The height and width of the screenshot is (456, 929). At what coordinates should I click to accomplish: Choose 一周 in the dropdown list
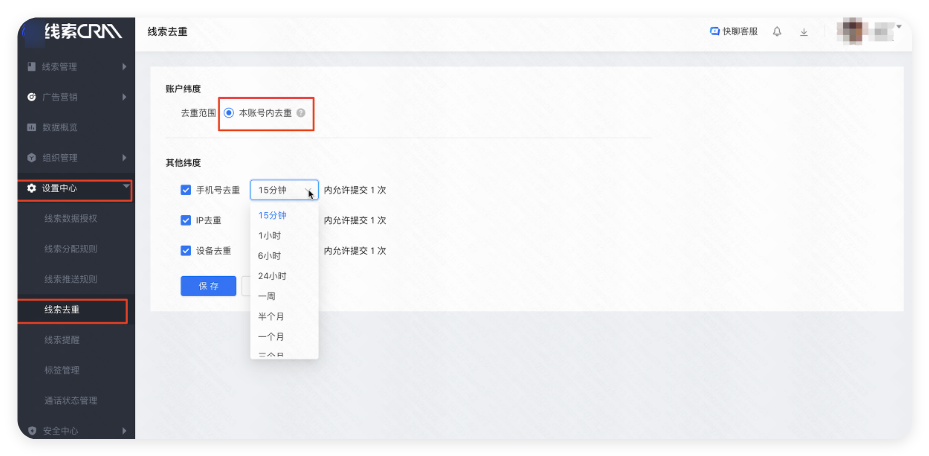point(284,296)
